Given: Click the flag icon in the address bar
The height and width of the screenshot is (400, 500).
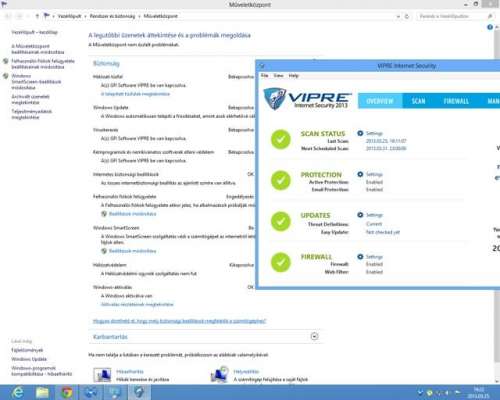Looking at the screenshot, I should pos(47,16).
